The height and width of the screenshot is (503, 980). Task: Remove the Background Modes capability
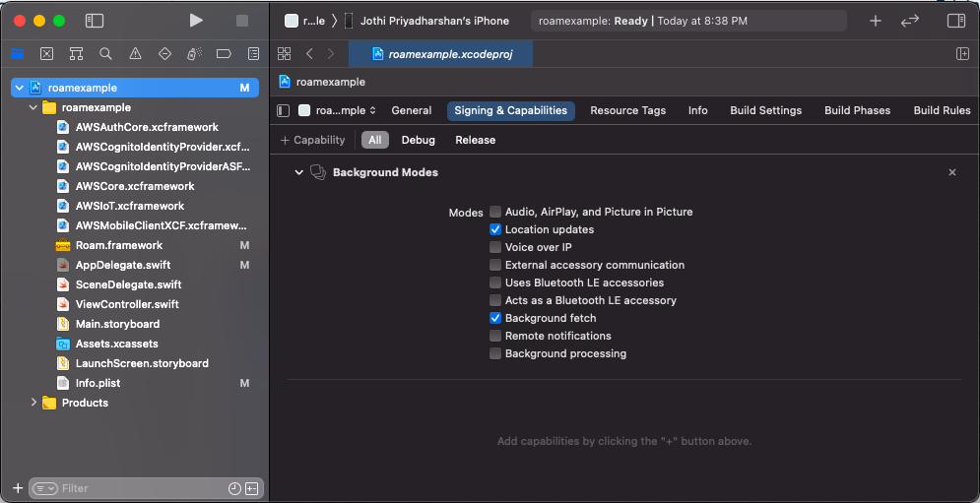point(951,172)
